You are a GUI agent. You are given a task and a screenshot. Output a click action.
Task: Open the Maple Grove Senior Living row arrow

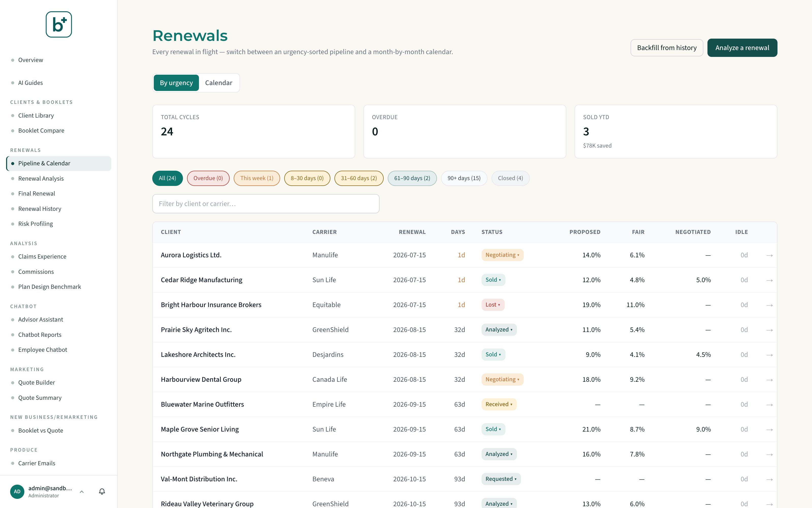[x=769, y=429]
